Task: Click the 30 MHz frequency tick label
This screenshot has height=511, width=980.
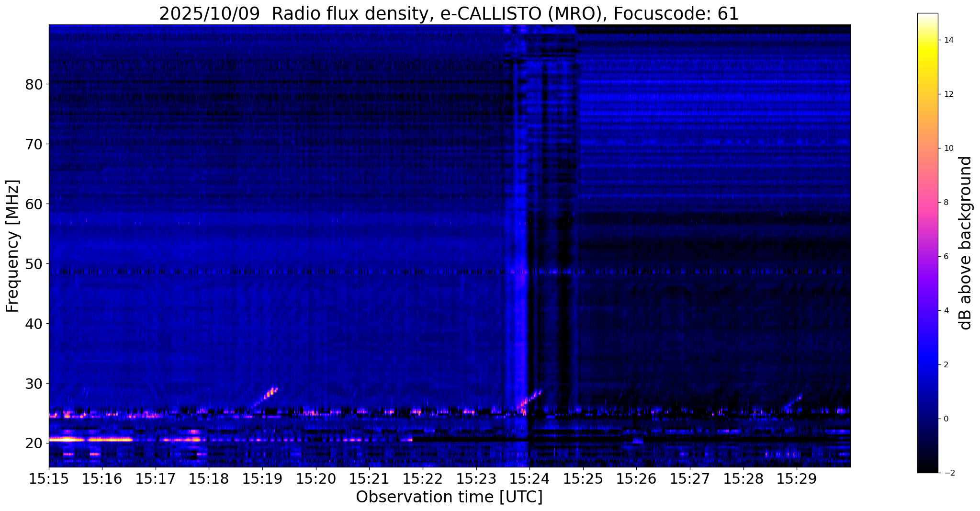Action: [34, 384]
